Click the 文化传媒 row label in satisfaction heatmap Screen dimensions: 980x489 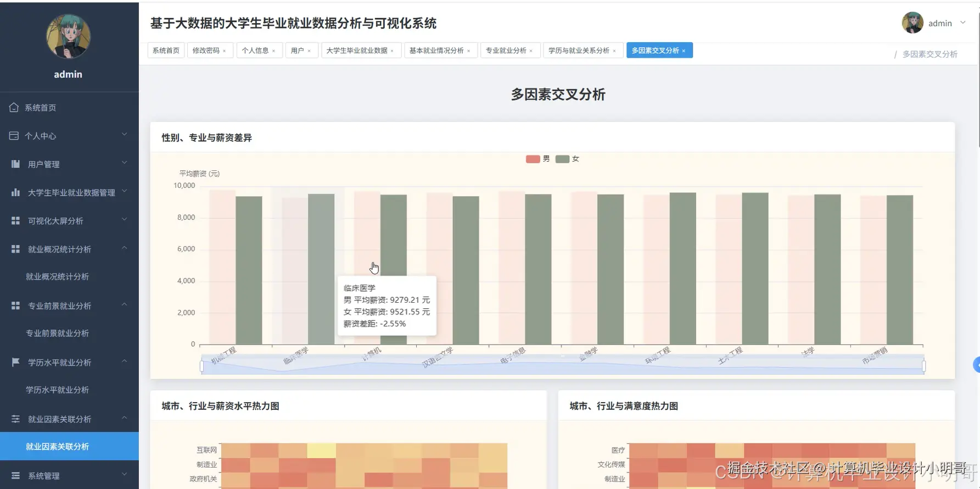click(611, 465)
